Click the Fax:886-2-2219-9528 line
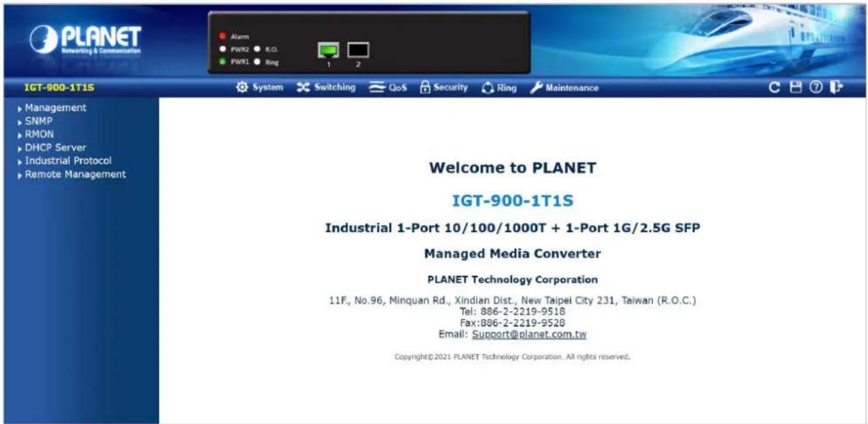 pyautogui.click(x=513, y=323)
